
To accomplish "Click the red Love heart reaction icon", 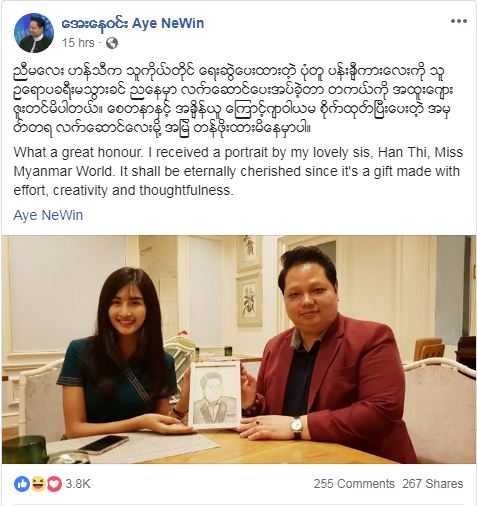I will pyautogui.click(x=54, y=484).
